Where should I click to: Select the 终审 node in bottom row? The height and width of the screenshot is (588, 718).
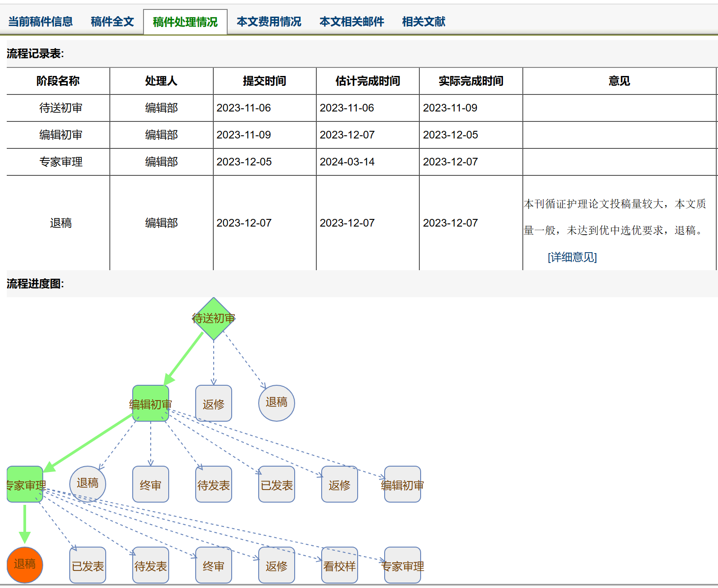coord(214,566)
